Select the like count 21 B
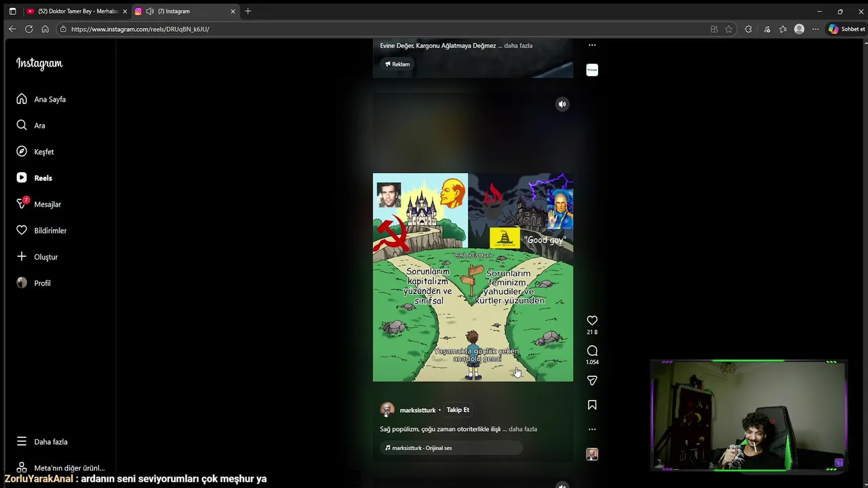 592,332
